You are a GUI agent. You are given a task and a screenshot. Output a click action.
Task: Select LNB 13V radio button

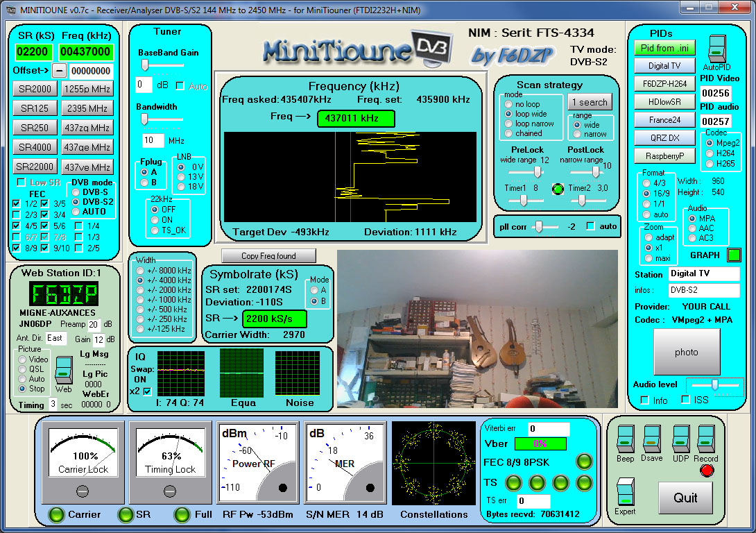[x=181, y=176]
